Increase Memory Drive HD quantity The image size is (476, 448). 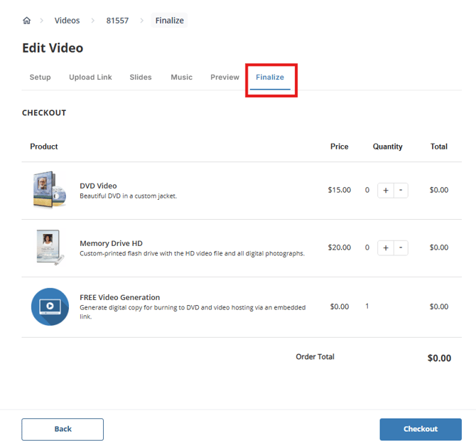tap(386, 247)
